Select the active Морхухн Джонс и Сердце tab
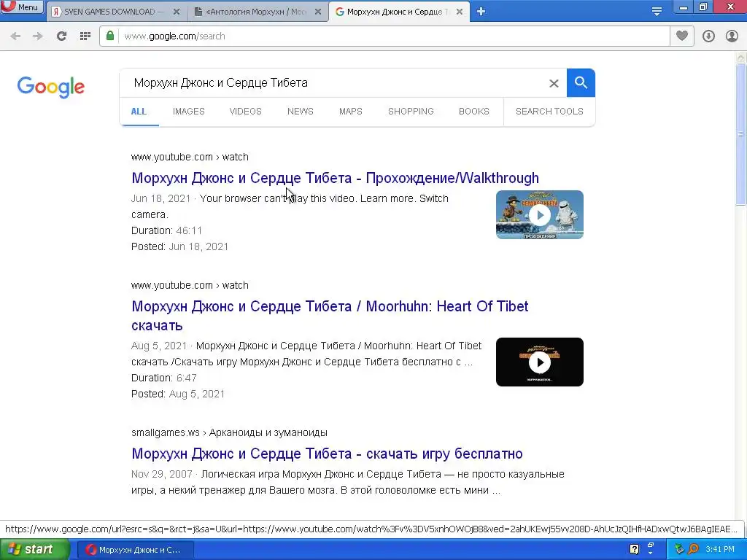The height and width of the screenshot is (560, 747). point(399,12)
